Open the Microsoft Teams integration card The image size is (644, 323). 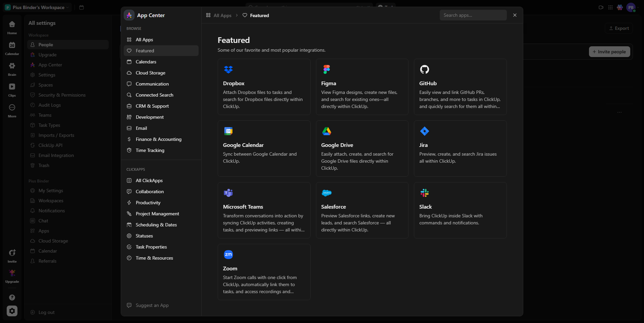pyautogui.click(x=264, y=210)
